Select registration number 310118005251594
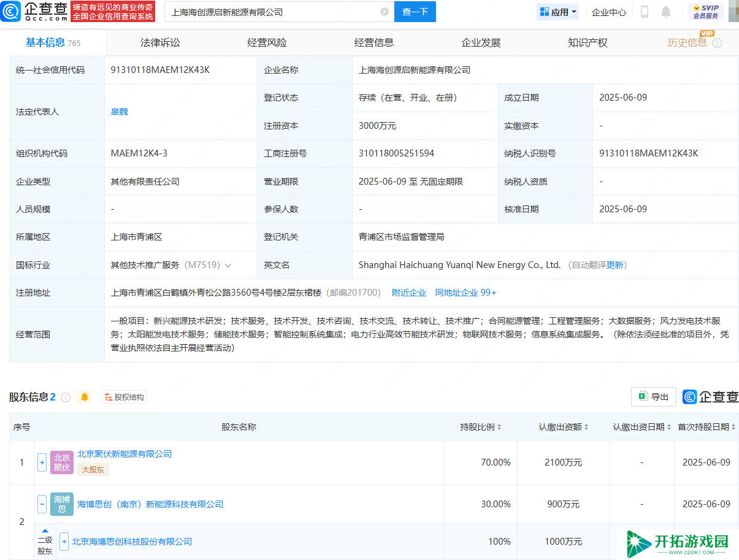 tap(396, 153)
